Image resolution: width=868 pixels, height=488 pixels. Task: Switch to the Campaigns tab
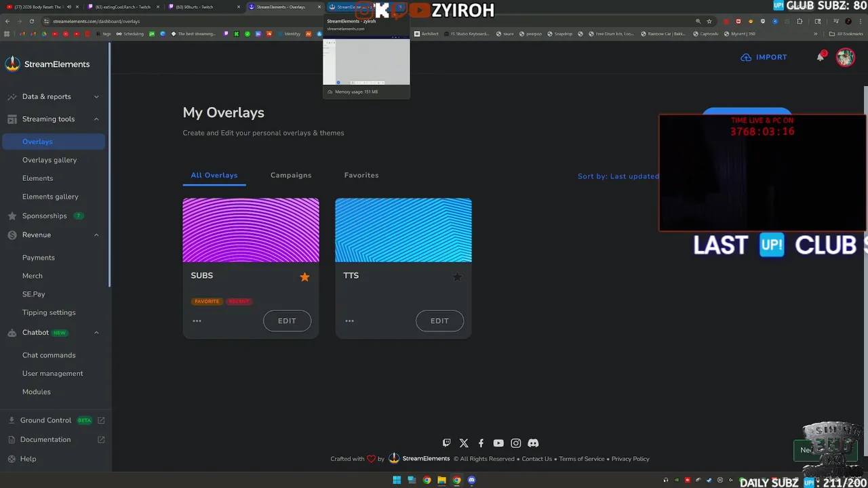click(291, 176)
